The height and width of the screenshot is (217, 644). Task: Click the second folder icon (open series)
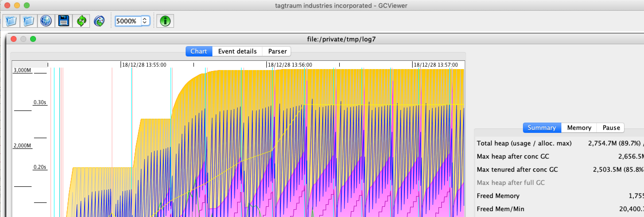point(28,21)
